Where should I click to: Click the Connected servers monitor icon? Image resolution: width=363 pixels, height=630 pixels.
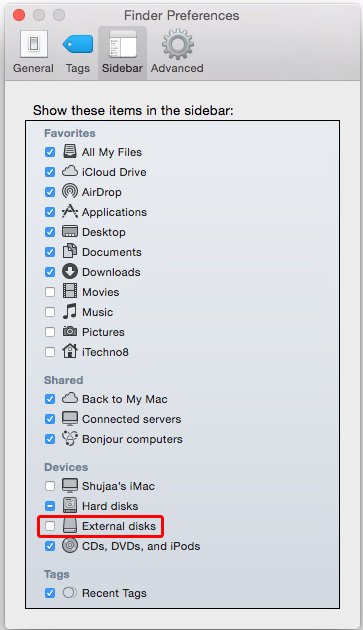tap(70, 419)
